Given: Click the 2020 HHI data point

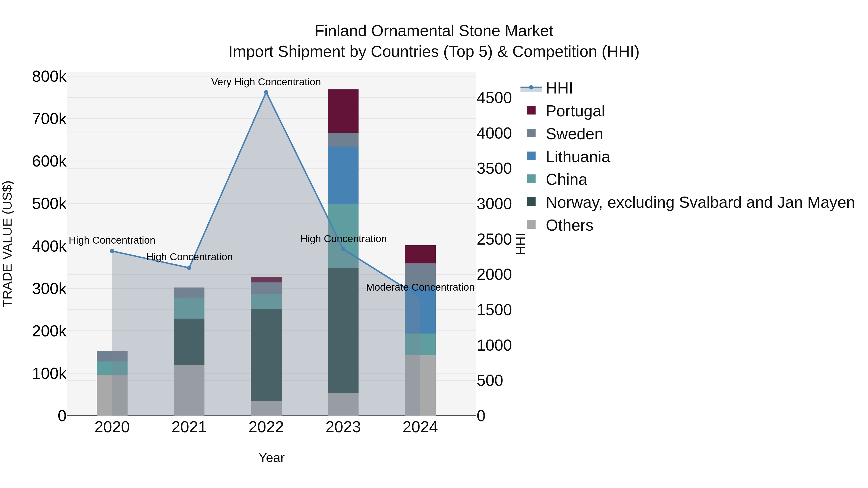Looking at the screenshot, I should coord(112,251).
